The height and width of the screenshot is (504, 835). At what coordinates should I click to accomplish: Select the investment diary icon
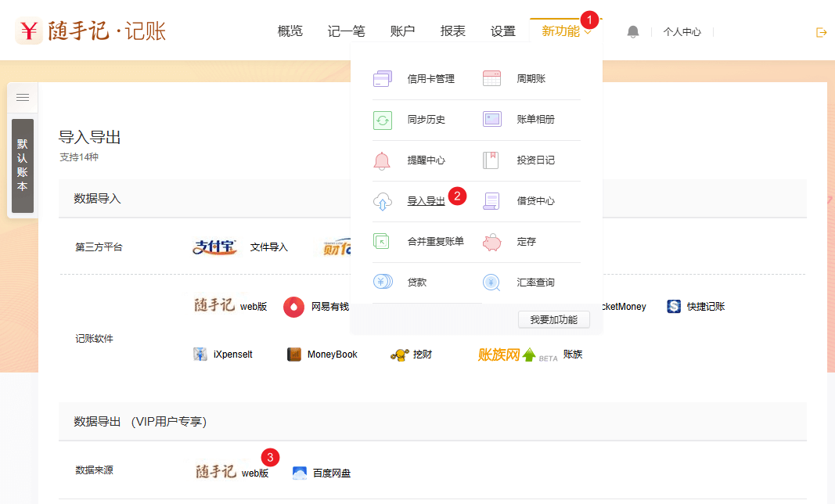[x=491, y=160]
